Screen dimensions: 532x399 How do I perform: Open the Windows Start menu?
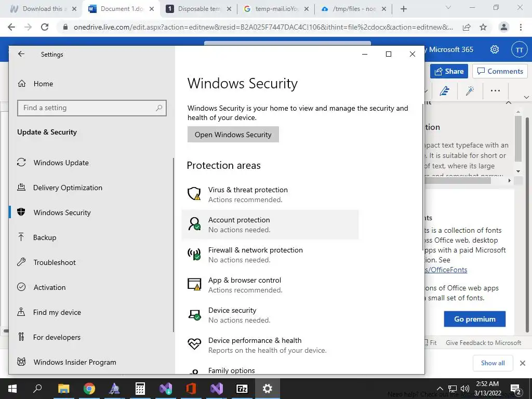(x=12, y=389)
